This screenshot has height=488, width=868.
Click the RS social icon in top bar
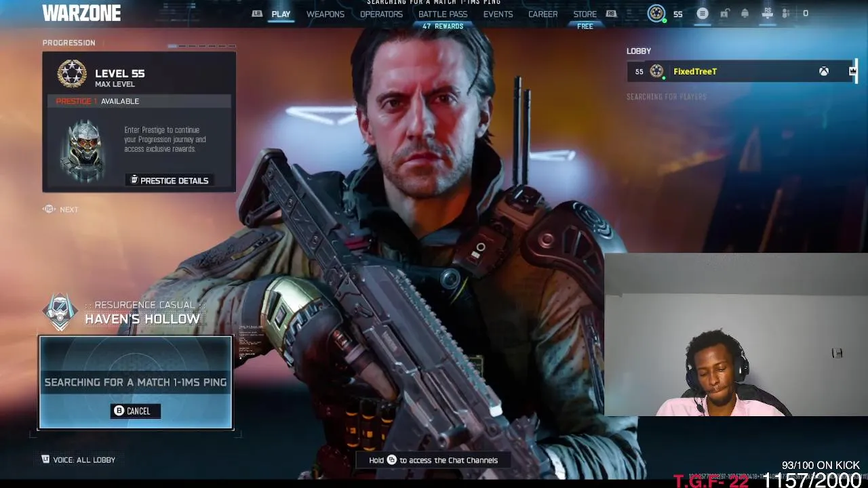coord(768,14)
